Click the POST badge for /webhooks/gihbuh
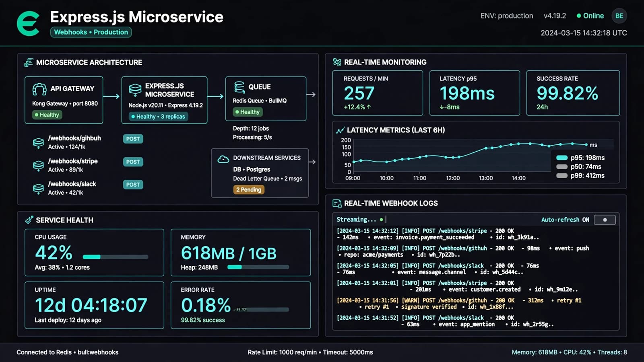Screen dimensions: 644x362 coord(133,139)
